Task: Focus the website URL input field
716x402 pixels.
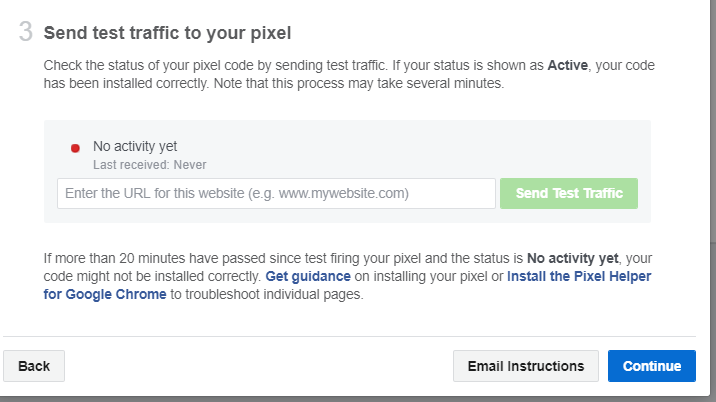Action: pos(276,193)
